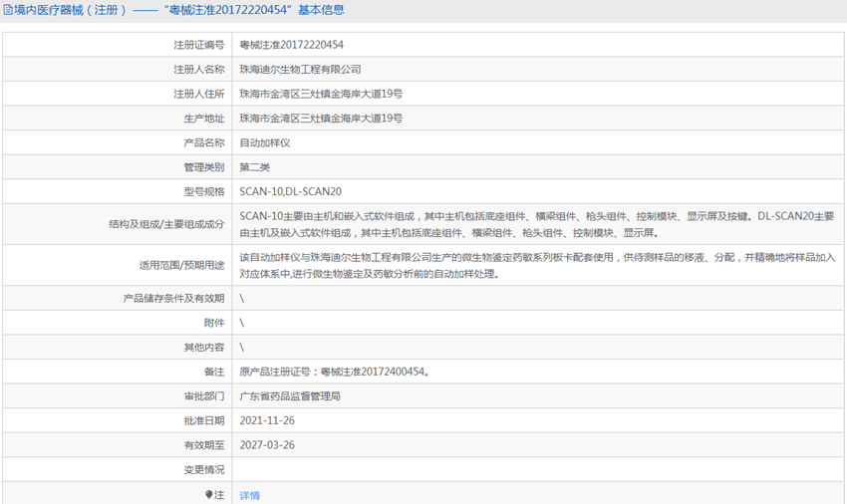Select the 注册人名称 label

pyautogui.click(x=198, y=69)
